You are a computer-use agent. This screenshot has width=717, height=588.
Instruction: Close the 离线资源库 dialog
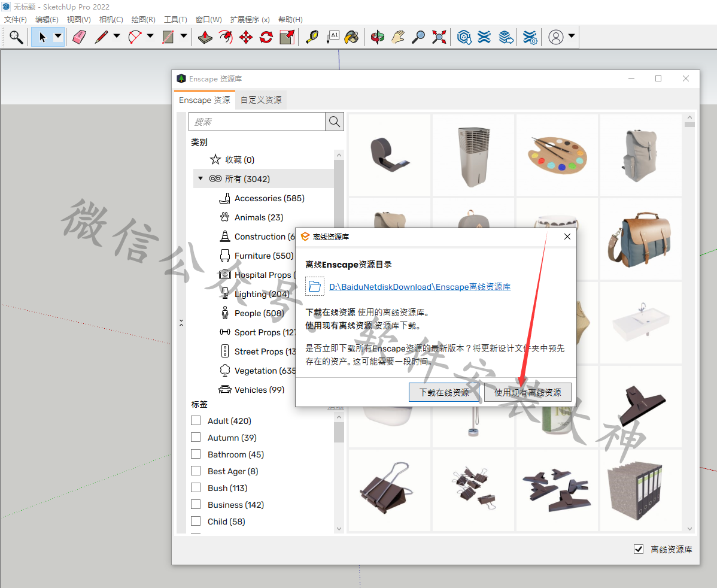click(567, 237)
